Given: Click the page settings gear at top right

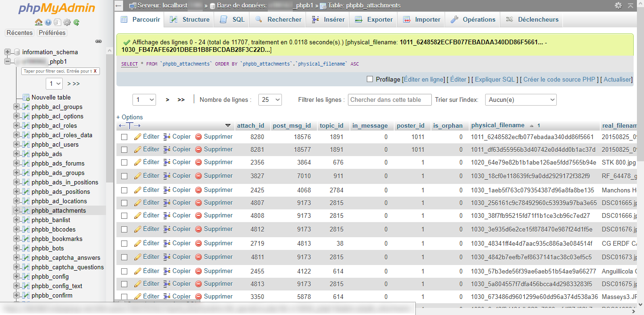Looking at the screenshot, I should click(618, 6).
